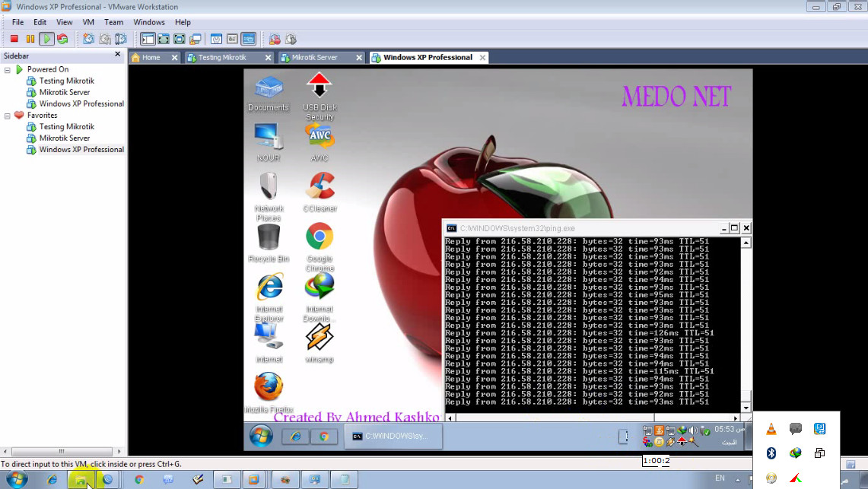The height and width of the screenshot is (489, 868).
Task: Click the Bluetooth tray icon
Action: click(x=771, y=453)
